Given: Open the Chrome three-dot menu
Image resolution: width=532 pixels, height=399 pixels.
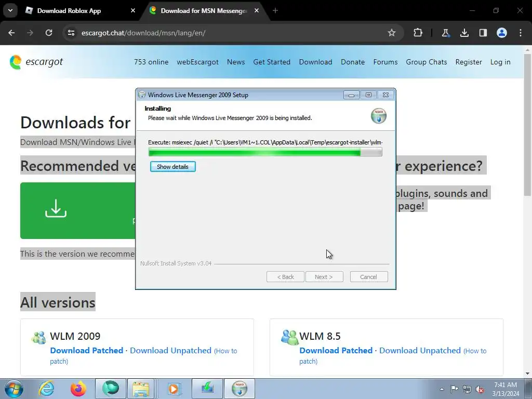Looking at the screenshot, I should (521, 33).
